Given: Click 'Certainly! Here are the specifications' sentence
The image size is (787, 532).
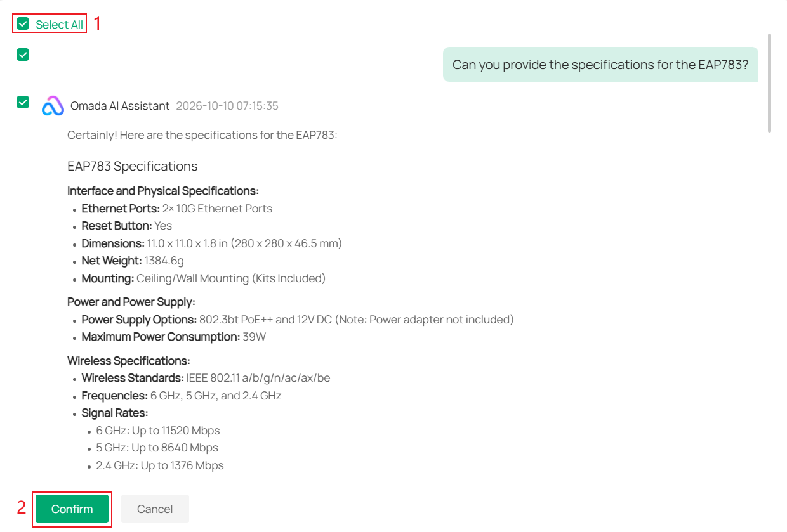Looking at the screenshot, I should coord(202,135).
